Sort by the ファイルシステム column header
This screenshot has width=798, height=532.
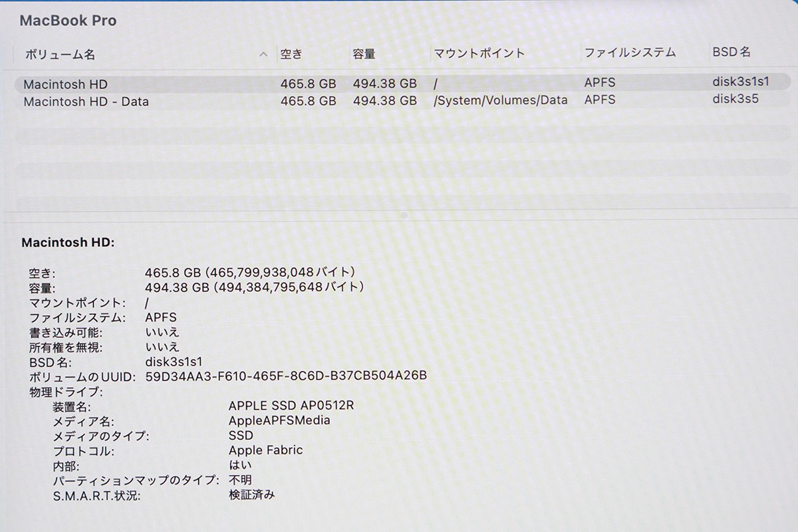pyautogui.click(x=630, y=54)
